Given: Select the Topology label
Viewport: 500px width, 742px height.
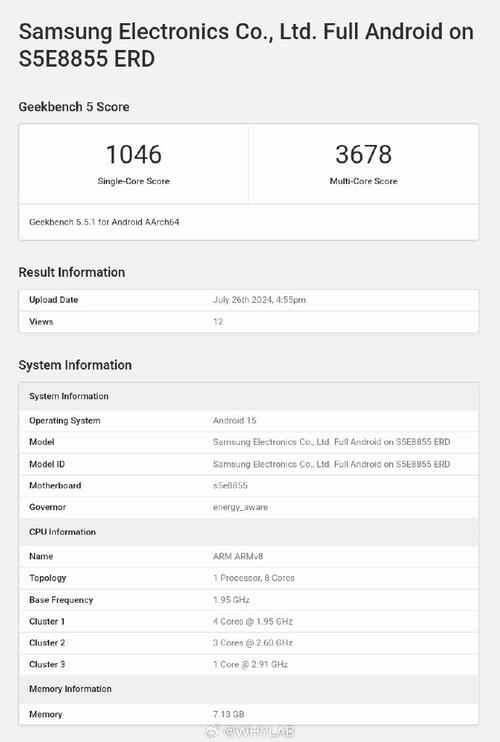Looking at the screenshot, I should point(48,578).
